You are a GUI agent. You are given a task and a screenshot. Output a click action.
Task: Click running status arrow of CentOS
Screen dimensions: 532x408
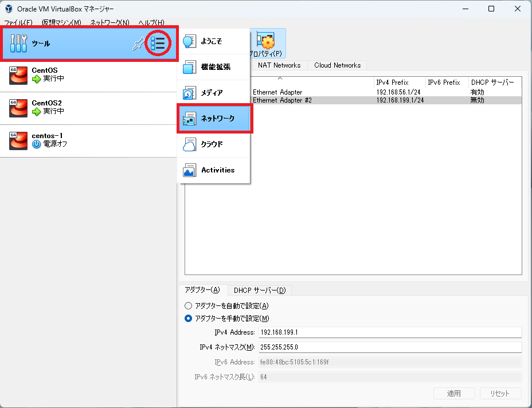click(x=36, y=79)
